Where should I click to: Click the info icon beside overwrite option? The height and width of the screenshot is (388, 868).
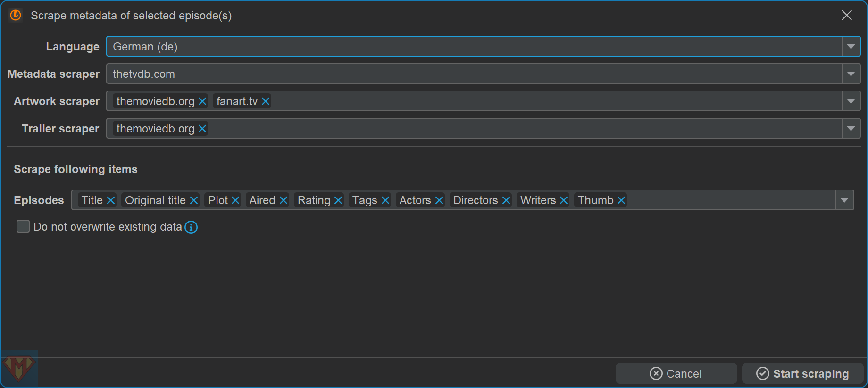coord(191,227)
